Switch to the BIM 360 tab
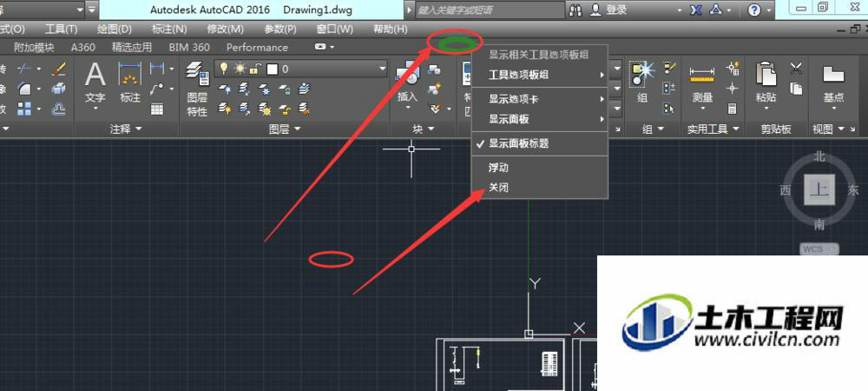Screen dimensions: 868x391 [189, 48]
